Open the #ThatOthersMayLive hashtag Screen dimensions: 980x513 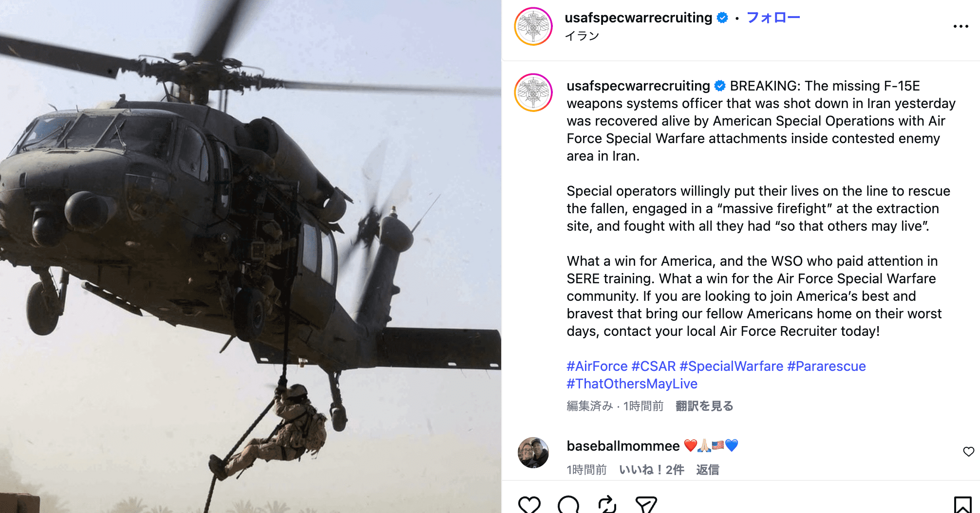click(632, 384)
